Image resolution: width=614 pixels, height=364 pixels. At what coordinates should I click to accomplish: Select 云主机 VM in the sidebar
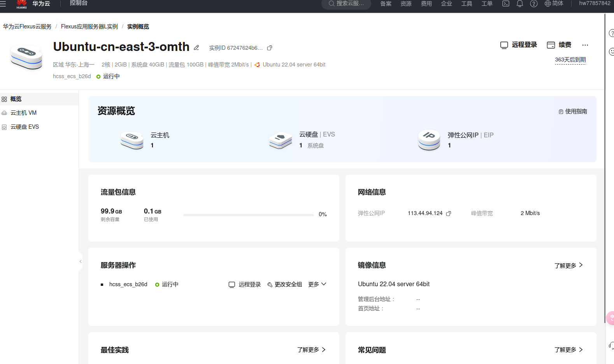(23, 113)
